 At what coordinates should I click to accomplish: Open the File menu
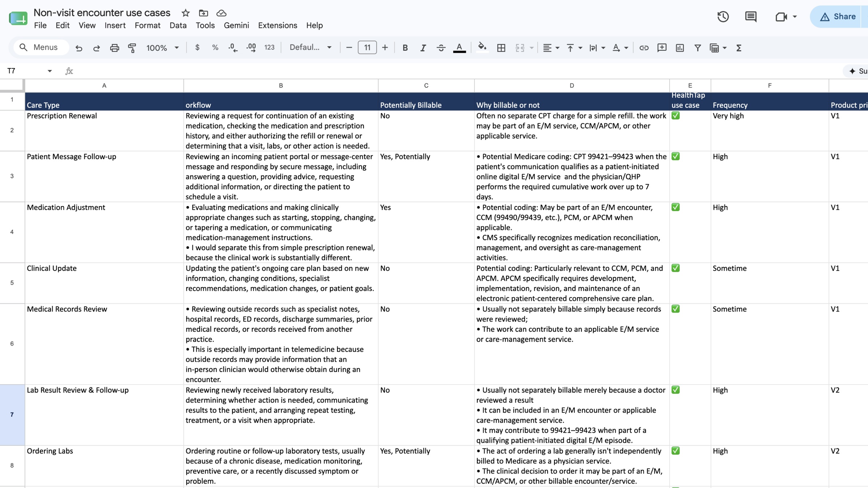[40, 25]
